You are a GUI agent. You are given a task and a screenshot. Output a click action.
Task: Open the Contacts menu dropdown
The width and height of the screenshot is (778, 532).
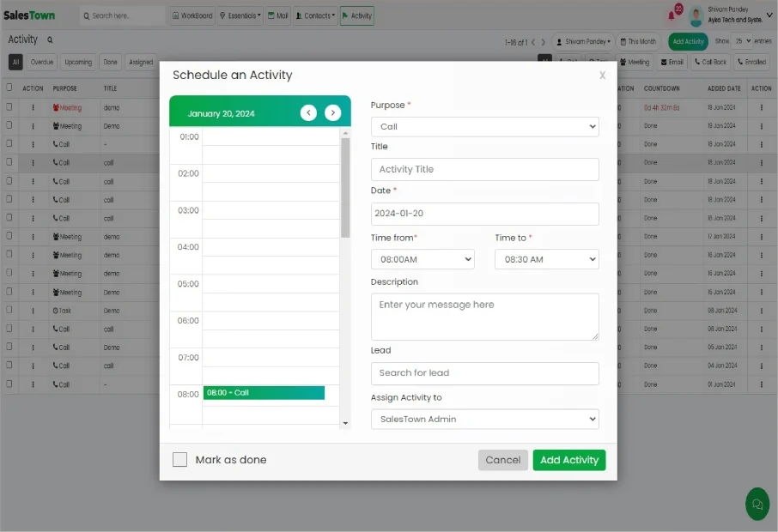pos(315,15)
